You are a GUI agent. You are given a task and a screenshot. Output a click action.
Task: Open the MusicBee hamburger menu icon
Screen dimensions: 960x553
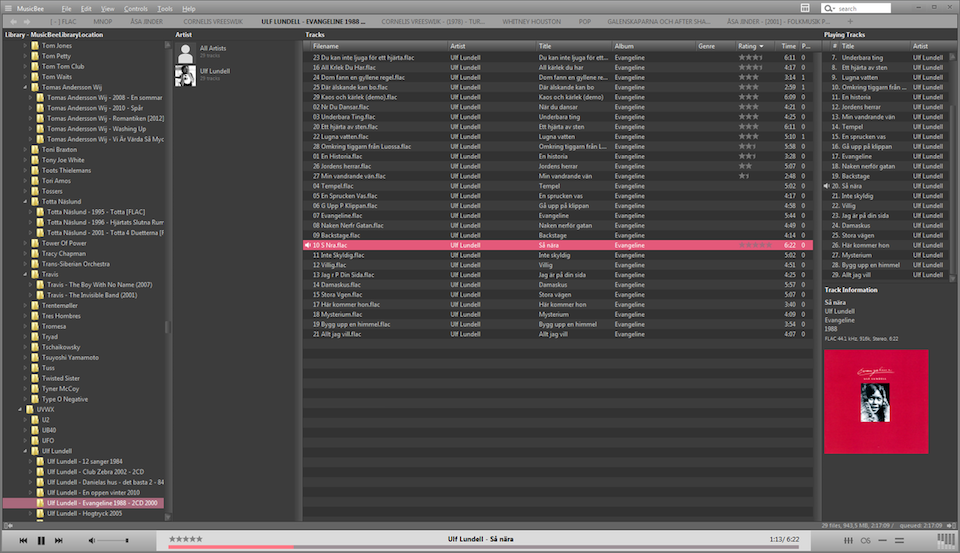coord(8,9)
